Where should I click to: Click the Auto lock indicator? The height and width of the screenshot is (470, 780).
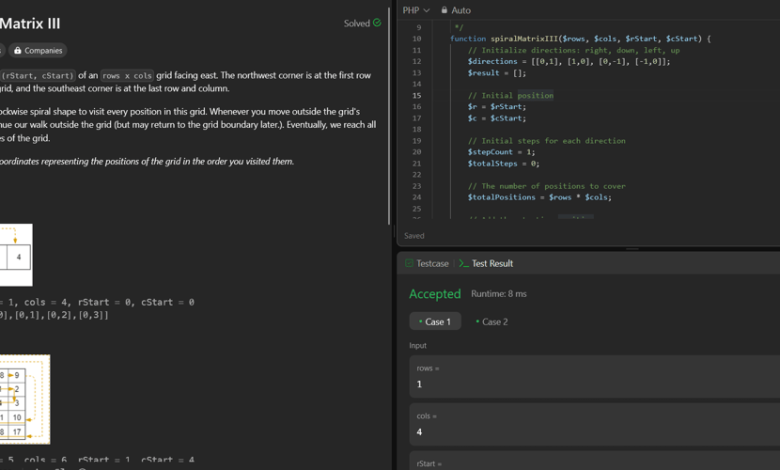click(x=456, y=10)
